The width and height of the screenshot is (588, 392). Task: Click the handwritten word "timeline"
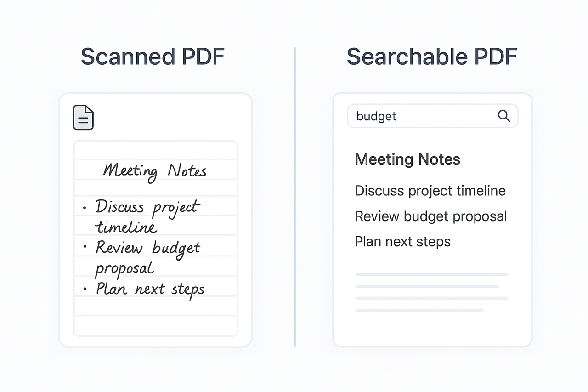(x=126, y=227)
